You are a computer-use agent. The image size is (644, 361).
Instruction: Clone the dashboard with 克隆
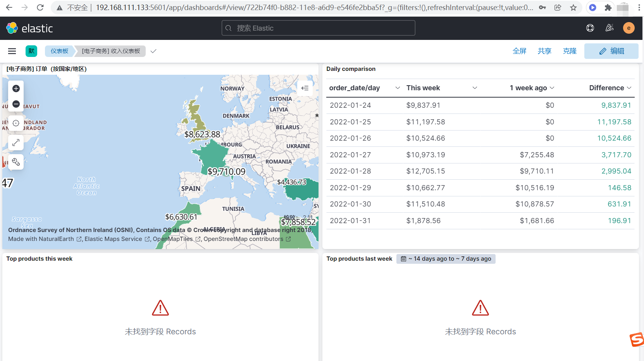coord(570,51)
